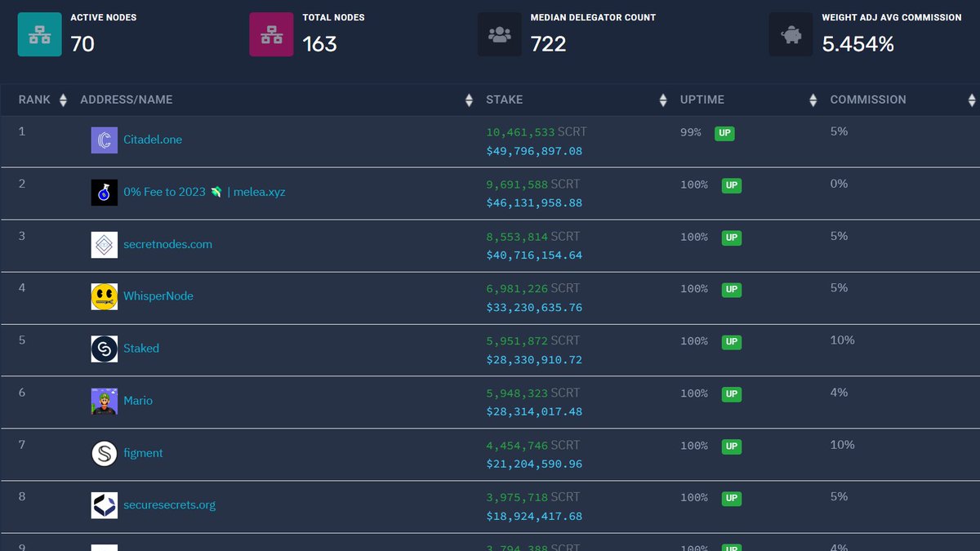Sort by Stake column arrows

click(x=663, y=100)
